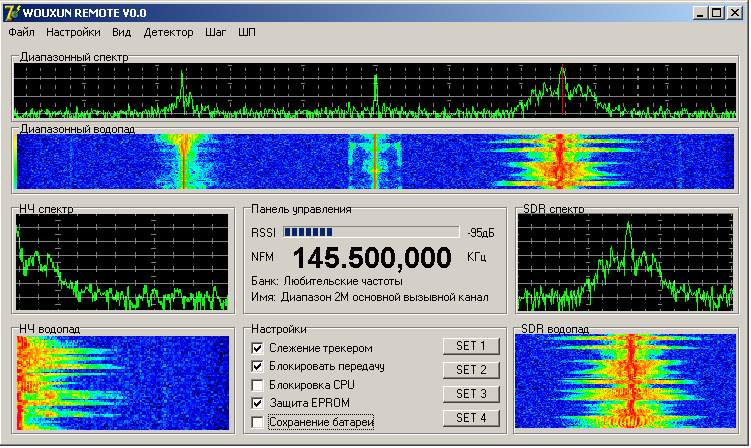This screenshot has height=448, width=751.
Task: Click inside the НЧ спектр graph
Action: point(122,262)
